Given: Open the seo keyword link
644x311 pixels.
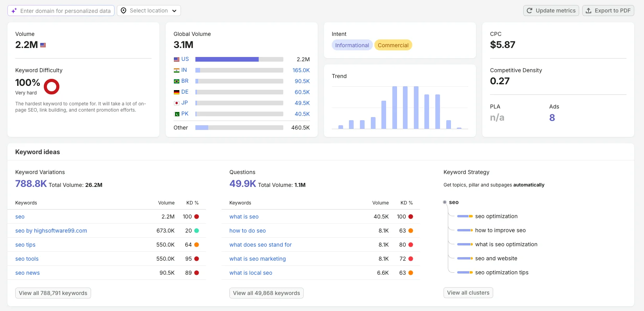Looking at the screenshot, I should point(20,217).
